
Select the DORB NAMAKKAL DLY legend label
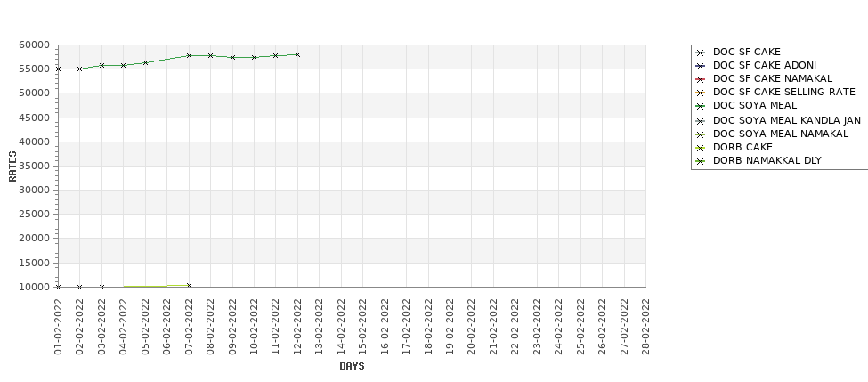(x=767, y=160)
